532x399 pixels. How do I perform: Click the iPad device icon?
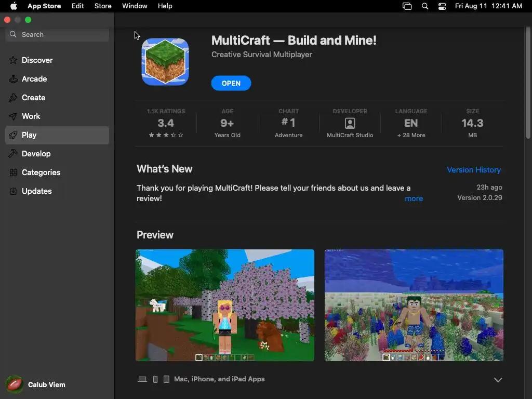[x=166, y=379]
